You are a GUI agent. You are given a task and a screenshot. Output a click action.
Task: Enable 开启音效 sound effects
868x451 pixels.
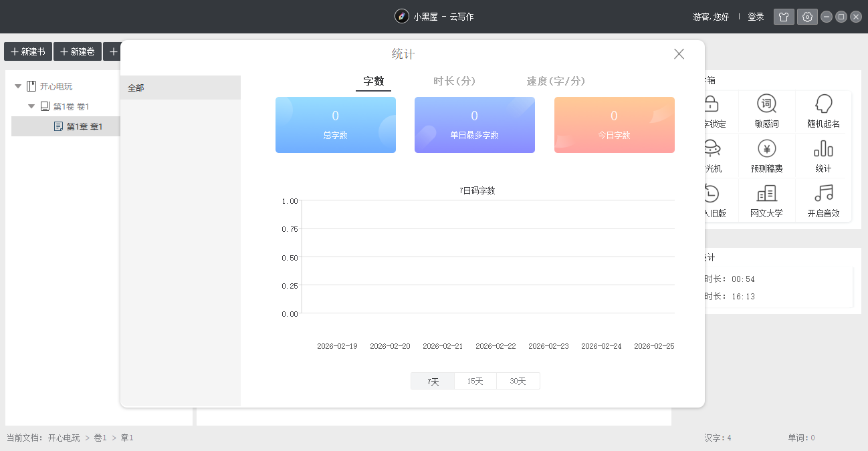[823, 200]
